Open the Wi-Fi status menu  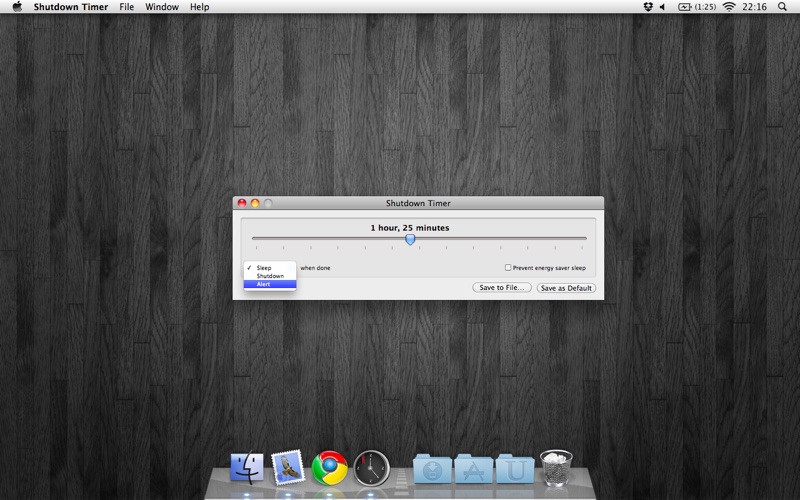(x=729, y=7)
